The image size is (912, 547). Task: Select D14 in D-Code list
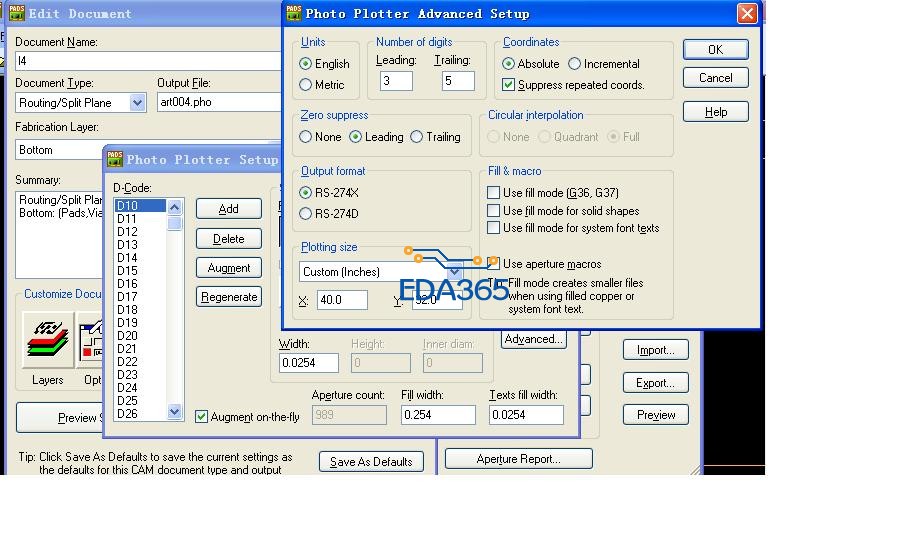pos(140,258)
